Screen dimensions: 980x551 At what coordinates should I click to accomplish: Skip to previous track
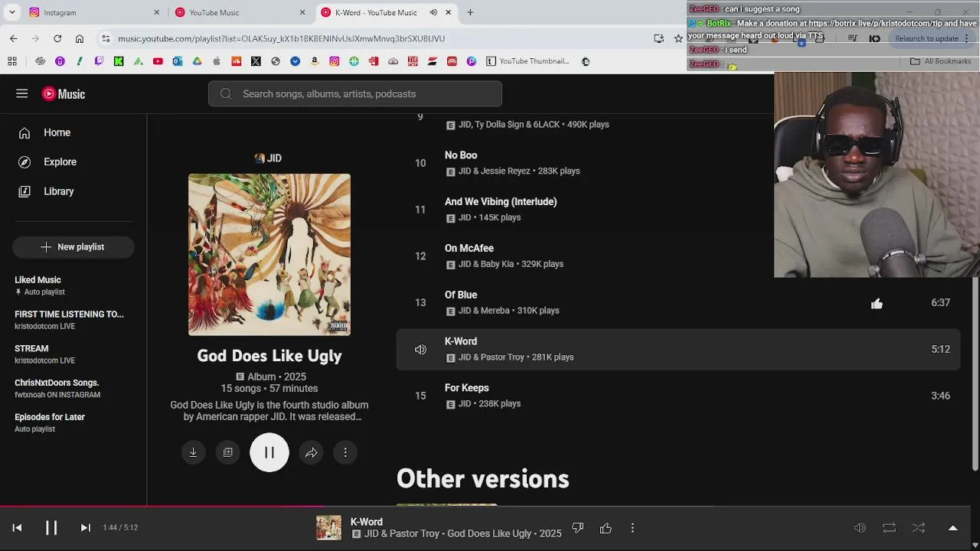pyautogui.click(x=17, y=527)
